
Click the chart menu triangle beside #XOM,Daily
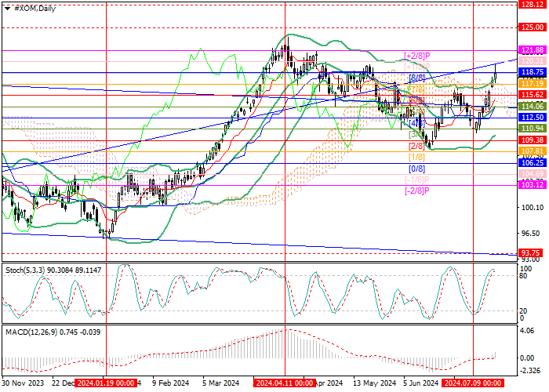point(7,9)
